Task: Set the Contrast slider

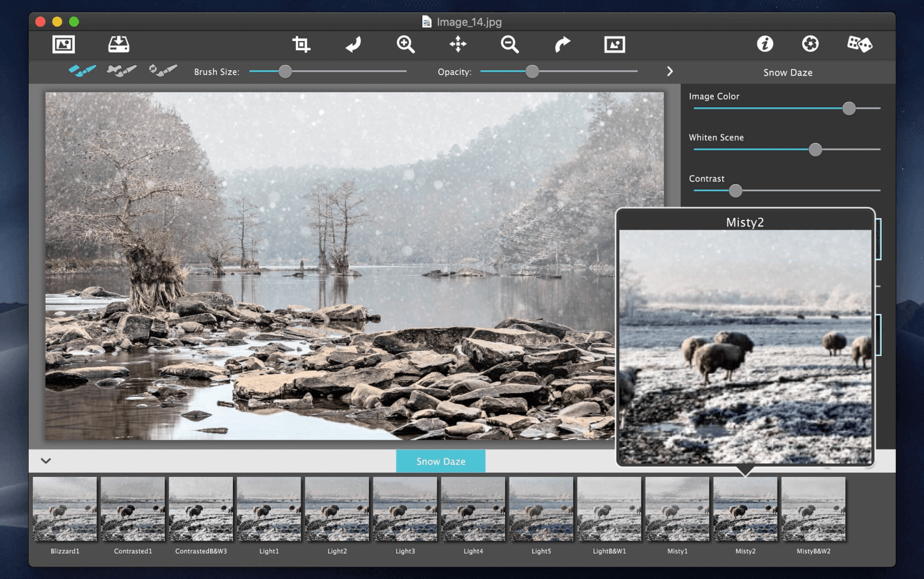Action: 787,191
